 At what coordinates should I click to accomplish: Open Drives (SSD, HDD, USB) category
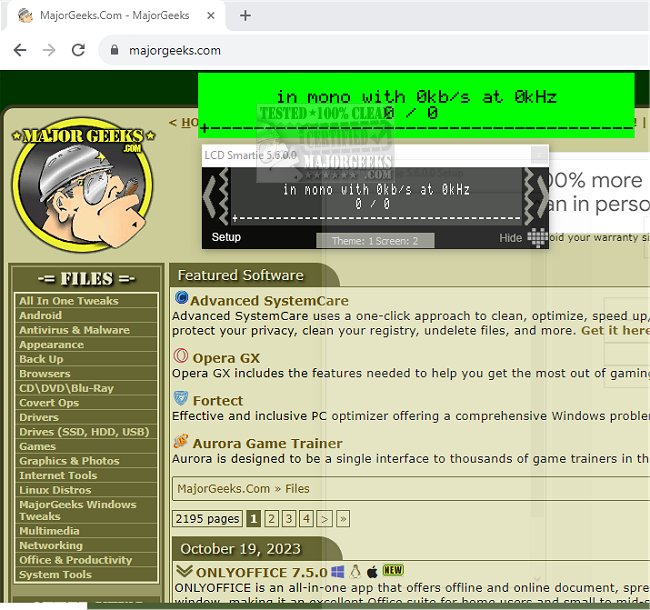coord(84,431)
